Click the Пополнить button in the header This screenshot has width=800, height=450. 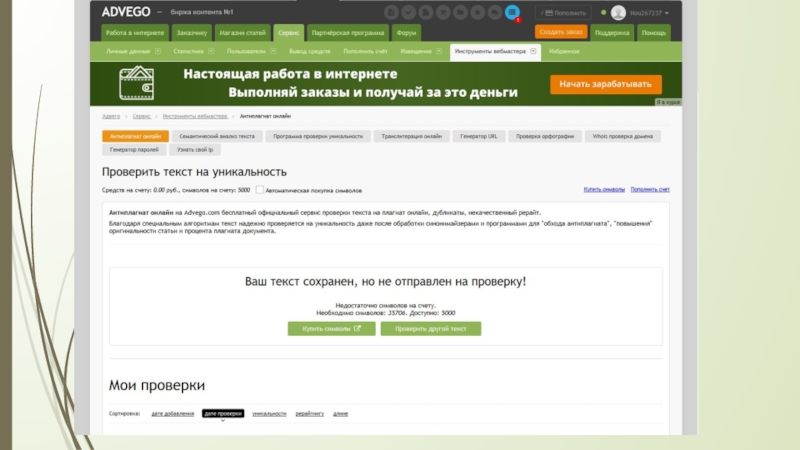[563, 13]
